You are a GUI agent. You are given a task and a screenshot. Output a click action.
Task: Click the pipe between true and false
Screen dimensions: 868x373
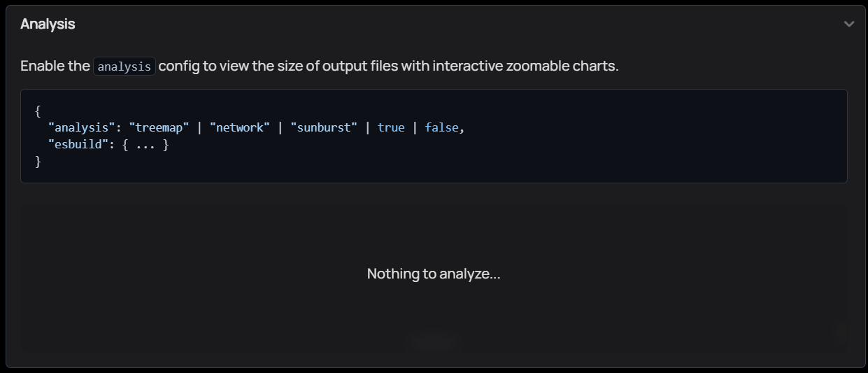tap(415, 127)
